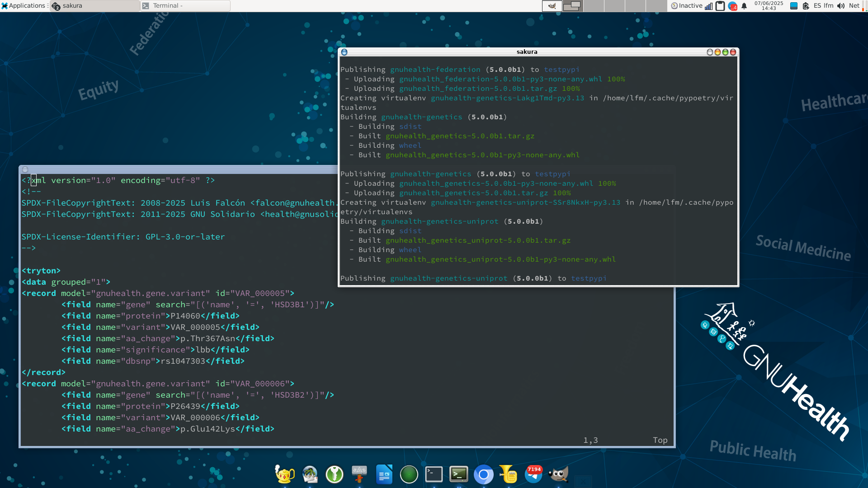This screenshot has height=488, width=868.
Task: Launch the green radar circle dock icon
Action: [x=409, y=474]
